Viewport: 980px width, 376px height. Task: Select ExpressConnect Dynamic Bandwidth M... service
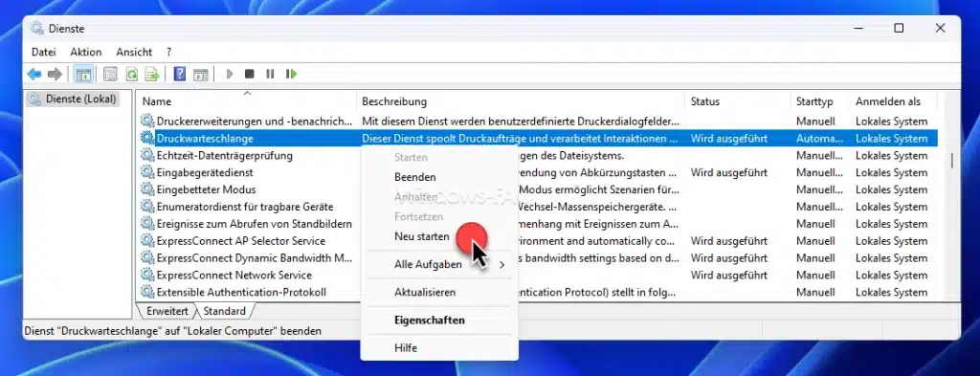point(255,258)
